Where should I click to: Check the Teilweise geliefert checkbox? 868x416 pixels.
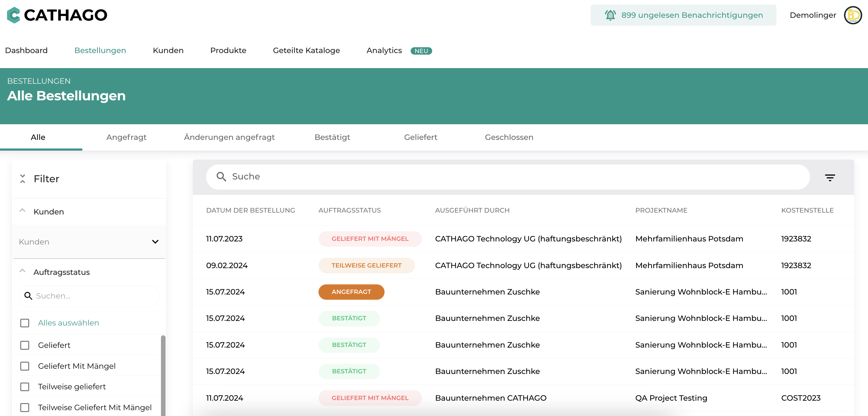(25, 387)
